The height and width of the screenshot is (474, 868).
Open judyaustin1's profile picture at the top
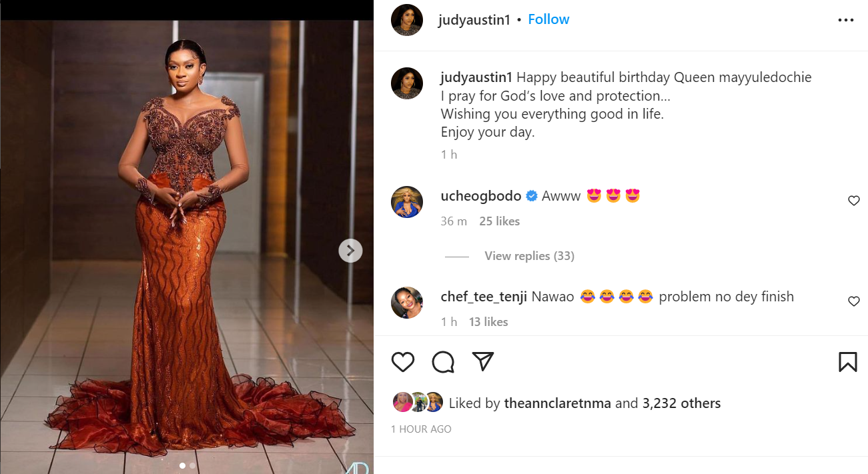pos(406,19)
